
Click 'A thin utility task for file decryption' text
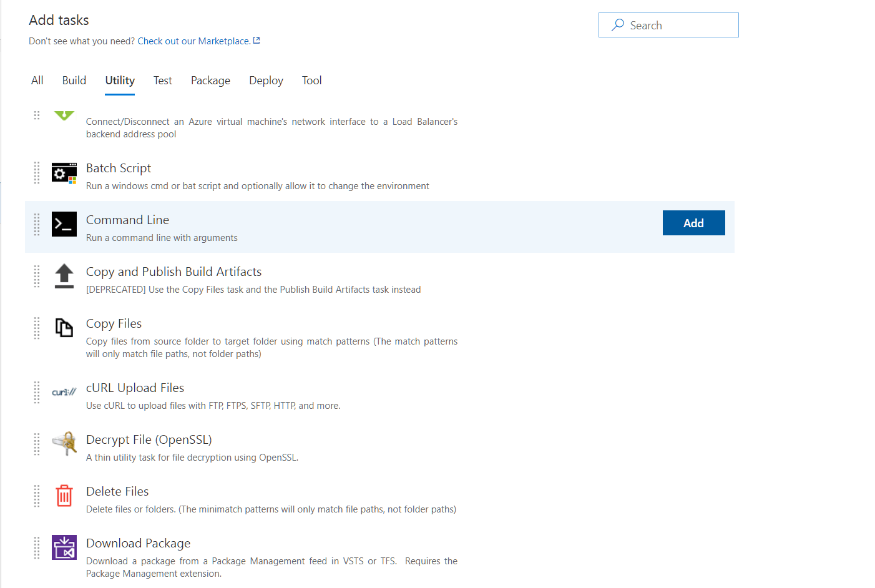pyautogui.click(x=192, y=458)
